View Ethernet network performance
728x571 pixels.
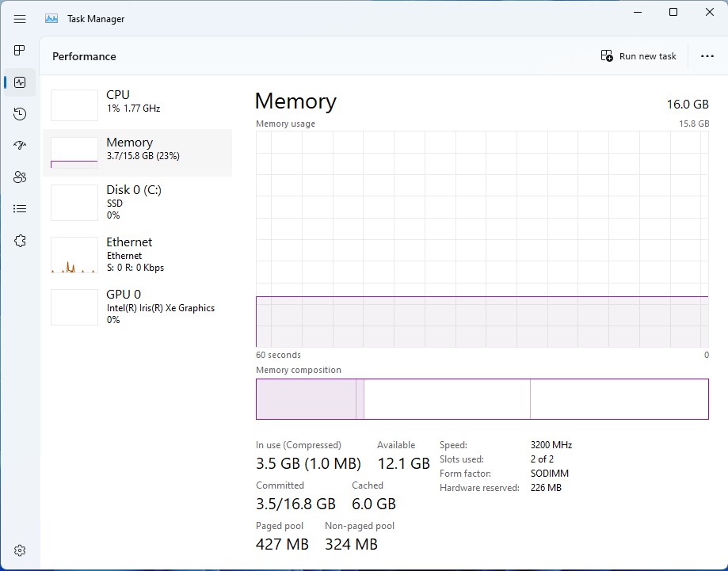136,254
